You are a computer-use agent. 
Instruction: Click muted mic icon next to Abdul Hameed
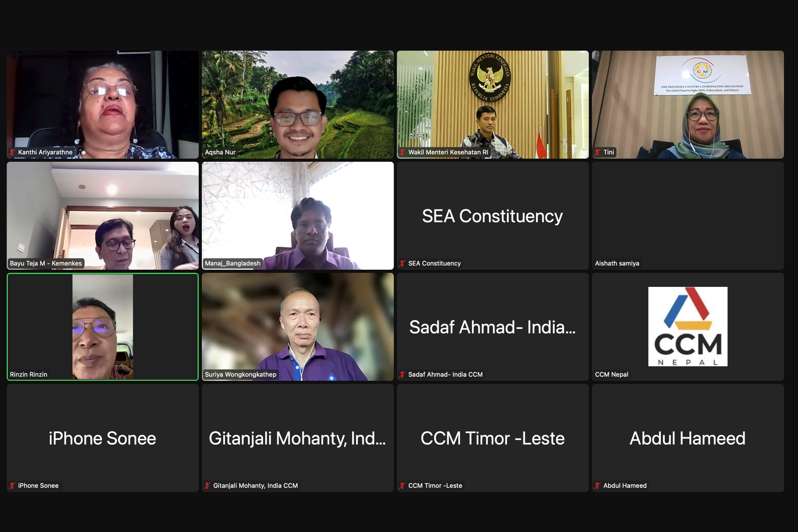[597, 486]
